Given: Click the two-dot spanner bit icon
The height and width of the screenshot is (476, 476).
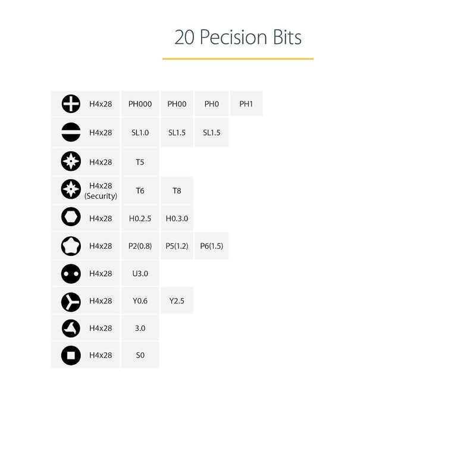Looking at the screenshot, I should click(x=71, y=274).
